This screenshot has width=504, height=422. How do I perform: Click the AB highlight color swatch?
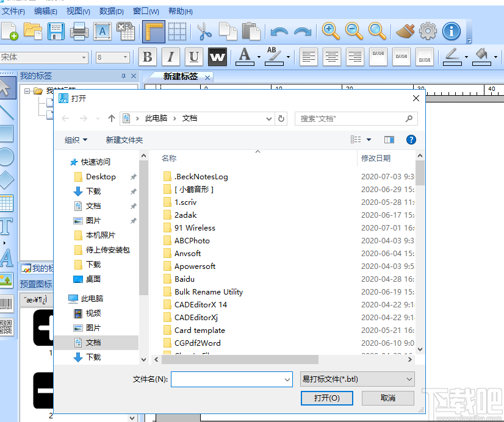[x=274, y=57]
